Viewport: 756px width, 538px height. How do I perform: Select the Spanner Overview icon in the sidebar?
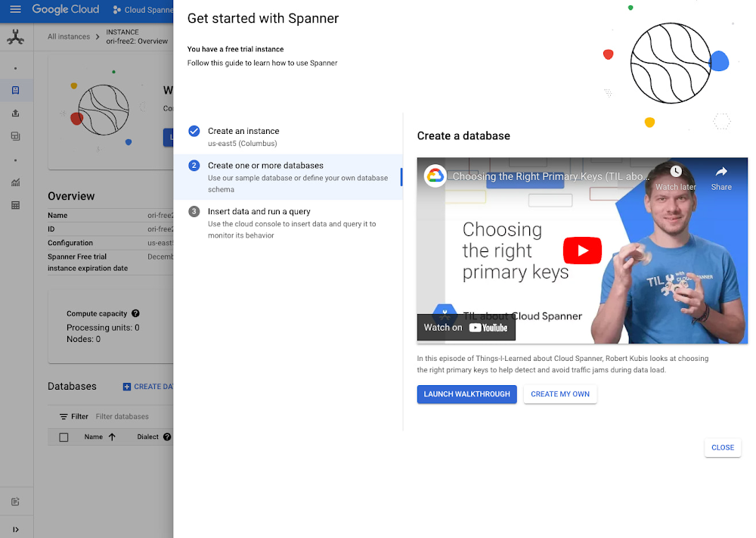click(x=17, y=90)
